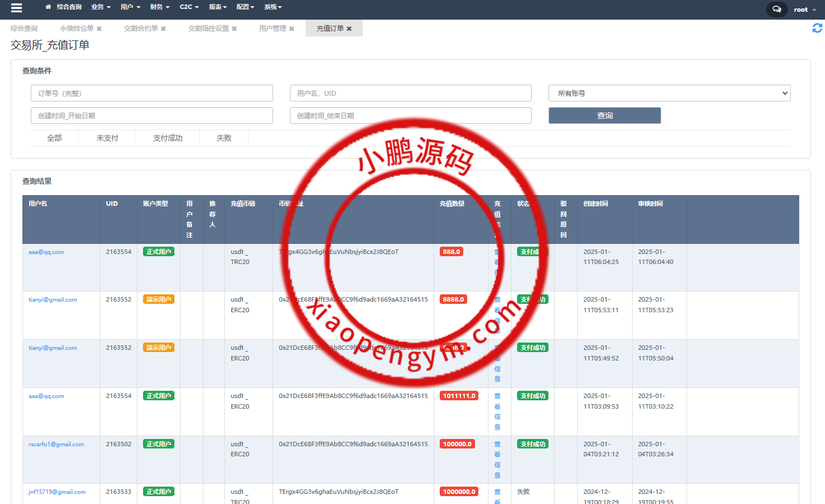Click the 查询 search button
The image size is (825, 504).
click(605, 115)
